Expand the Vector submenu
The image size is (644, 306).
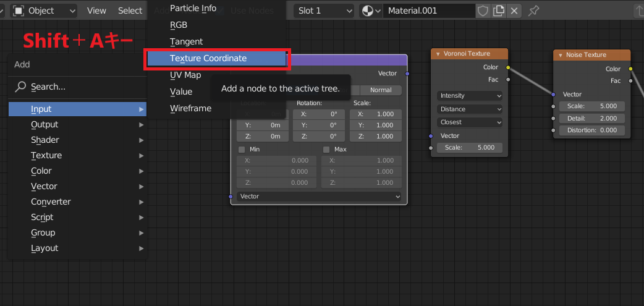(x=78, y=187)
